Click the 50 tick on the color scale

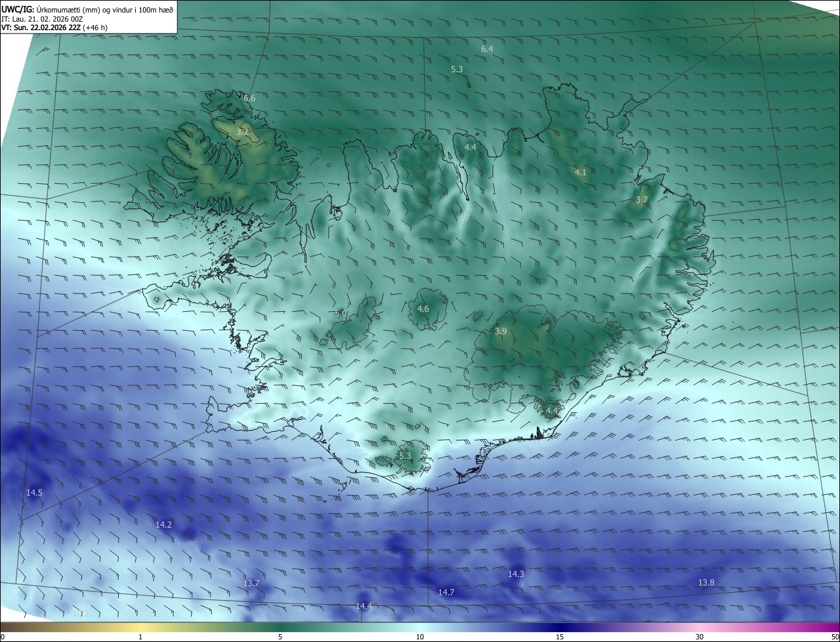coord(835,637)
